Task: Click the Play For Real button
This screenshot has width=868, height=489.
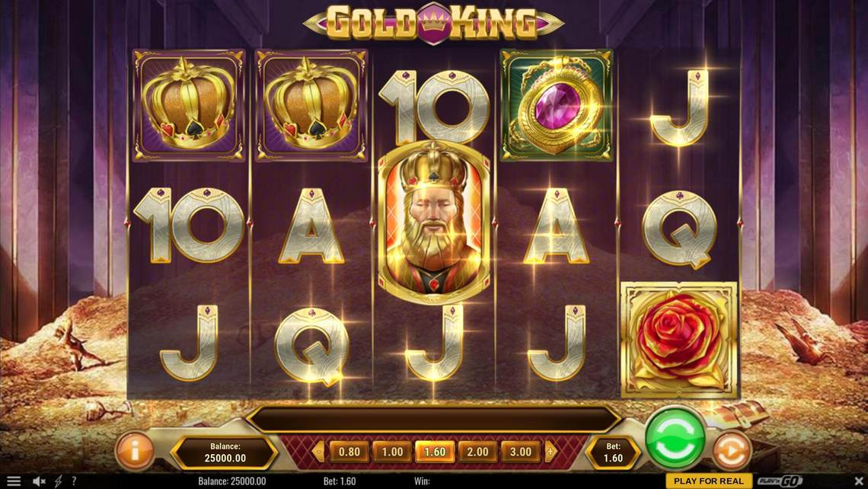Action: point(709,481)
